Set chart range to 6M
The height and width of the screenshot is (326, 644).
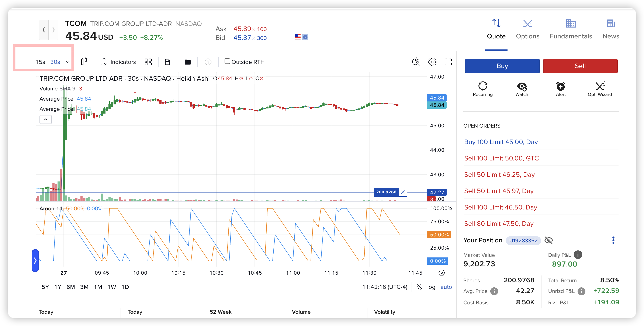coord(70,287)
